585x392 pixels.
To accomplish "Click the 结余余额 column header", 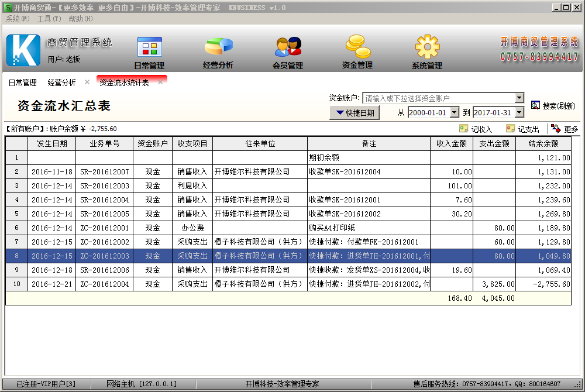I will (x=543, y=143).
